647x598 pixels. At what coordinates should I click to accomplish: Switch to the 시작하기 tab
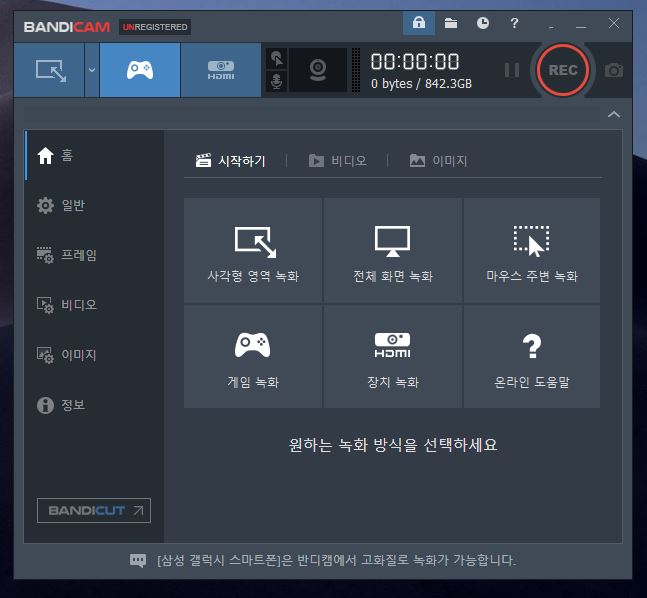230,161
